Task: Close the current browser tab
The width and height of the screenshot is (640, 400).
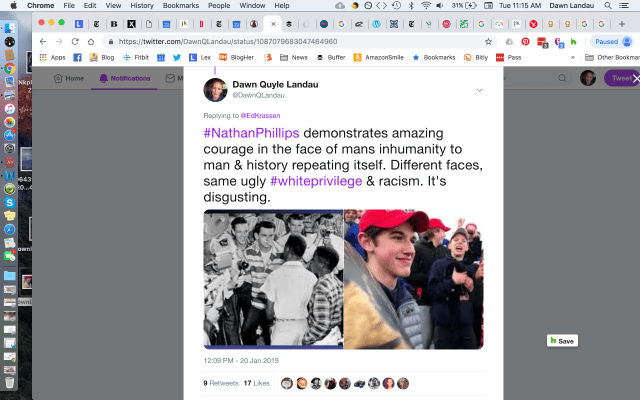Action: (x=273, y=24)
